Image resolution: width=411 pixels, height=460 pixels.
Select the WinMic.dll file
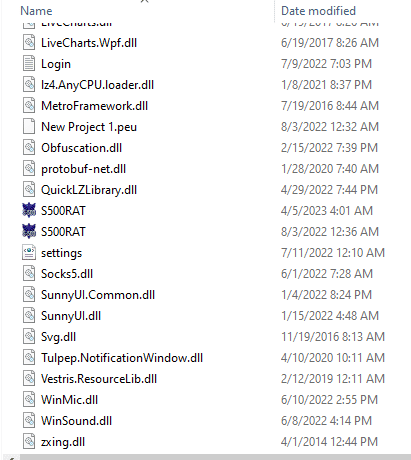tap(70, 400)
